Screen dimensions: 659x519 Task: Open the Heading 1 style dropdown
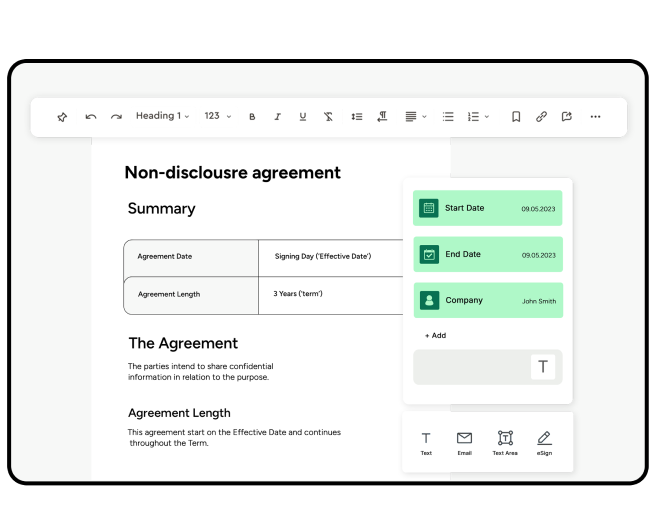point(162,117)
